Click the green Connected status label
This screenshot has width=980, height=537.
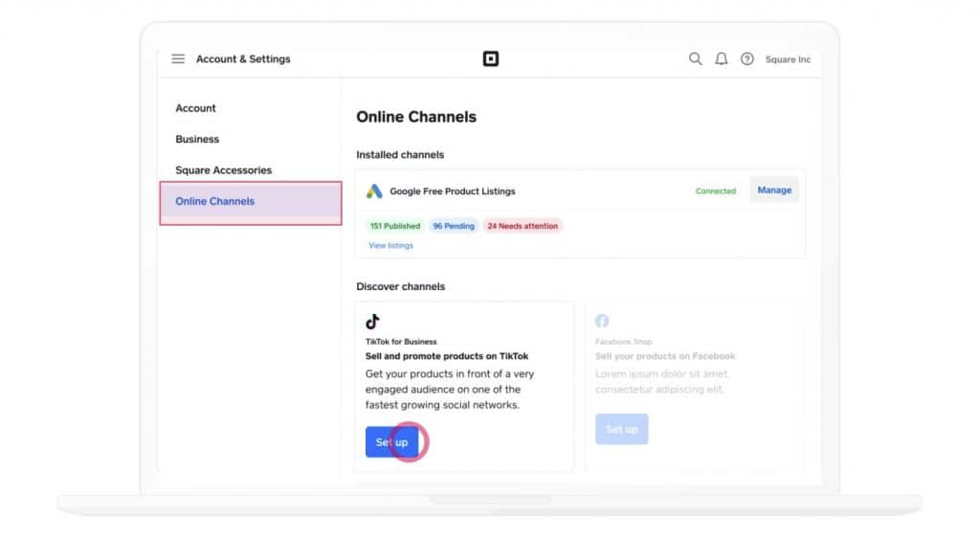[716, 191]
